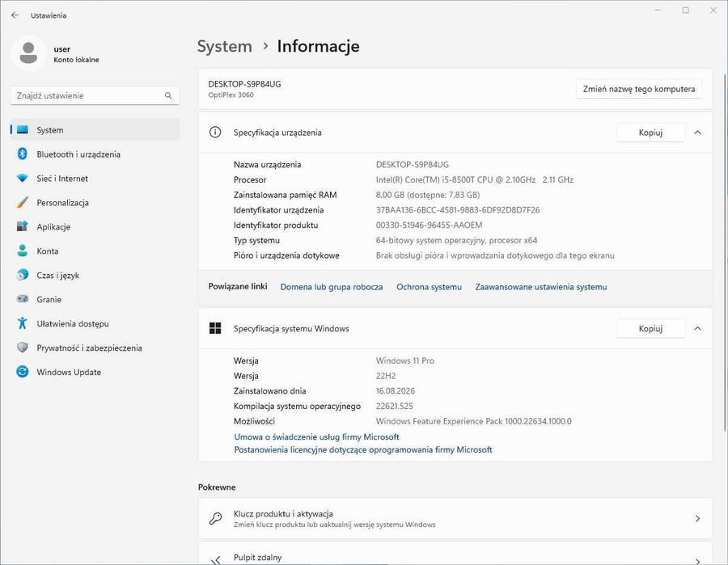Open Ułatwienia dostępu category

(x=95, y=323)
